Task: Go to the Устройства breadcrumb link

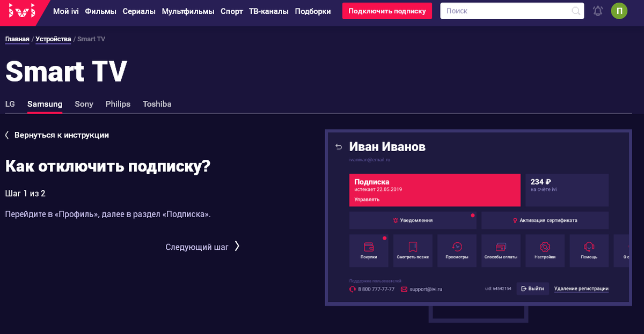Action: click(x=53, y=39)
